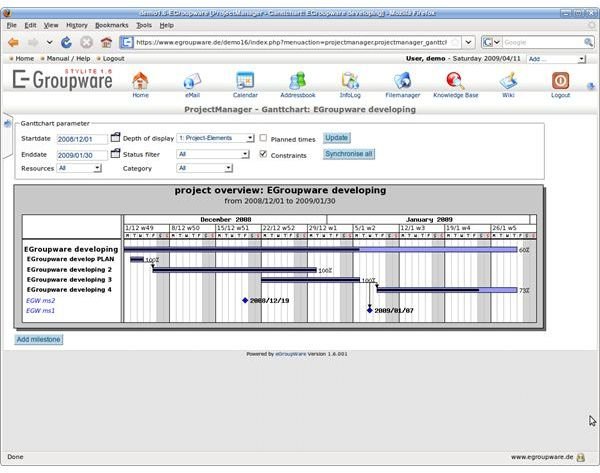
Task: Click the EGroupware developing 2 gantt bar
Action: click(x=235, y=270)
